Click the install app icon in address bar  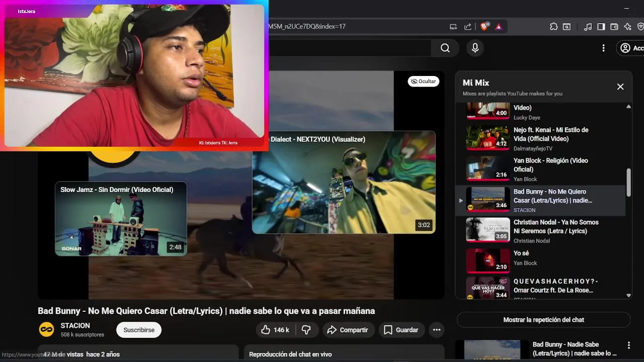coord(453,27)
